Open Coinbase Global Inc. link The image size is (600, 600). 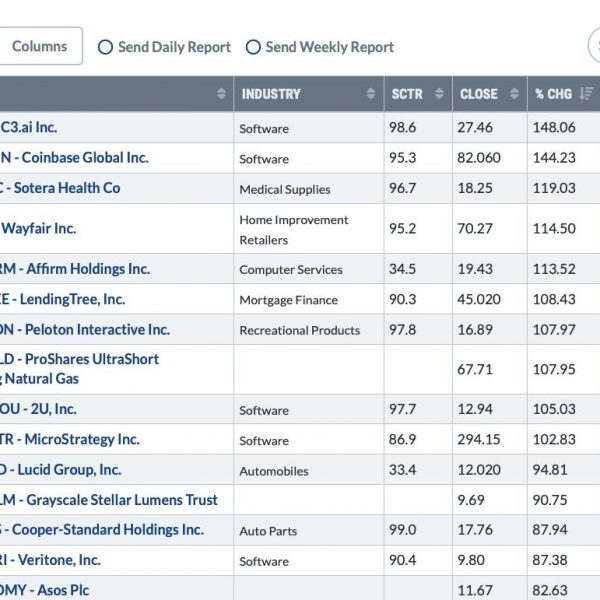click(x=74, y=158)
